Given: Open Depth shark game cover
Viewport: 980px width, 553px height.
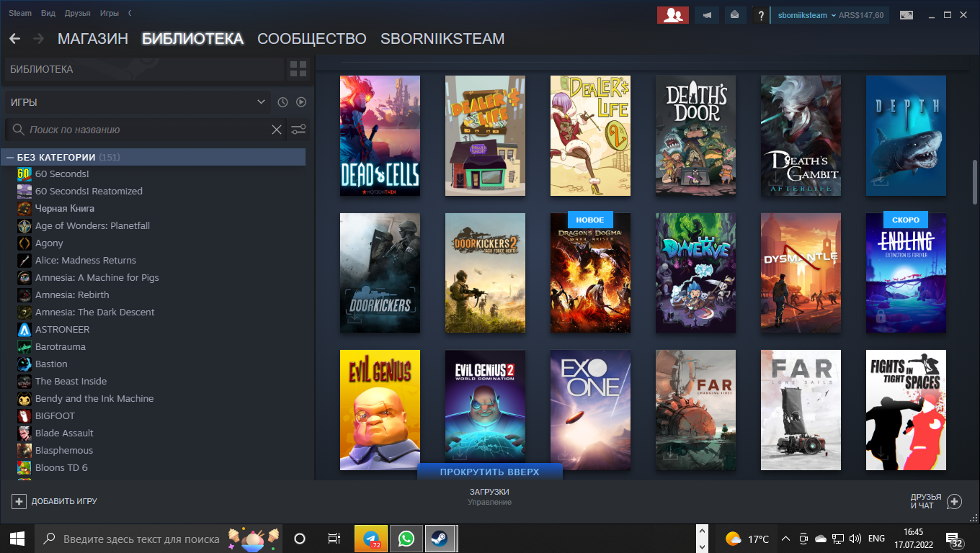Looking at the screenshot, I should (x=906, y=135).
